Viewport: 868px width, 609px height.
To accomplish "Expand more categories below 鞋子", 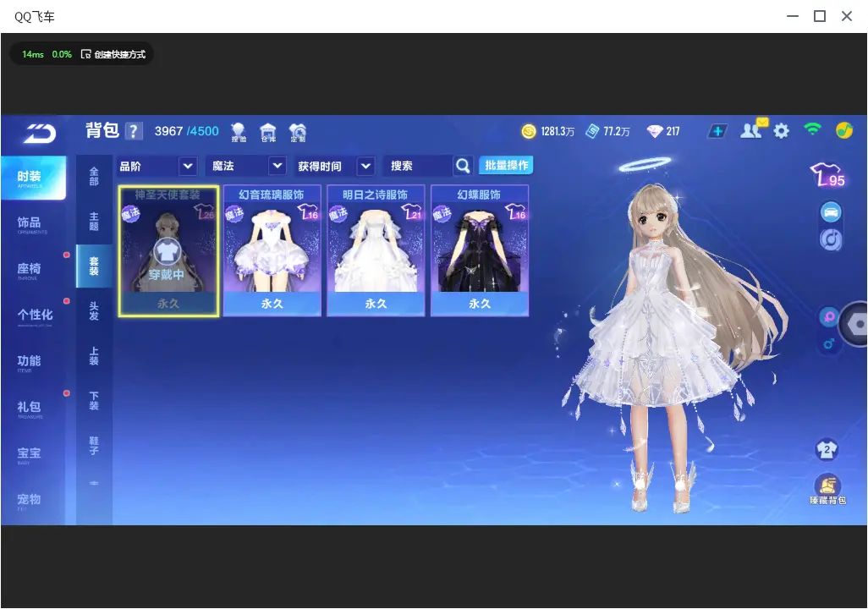I will (x=94, y=483).
